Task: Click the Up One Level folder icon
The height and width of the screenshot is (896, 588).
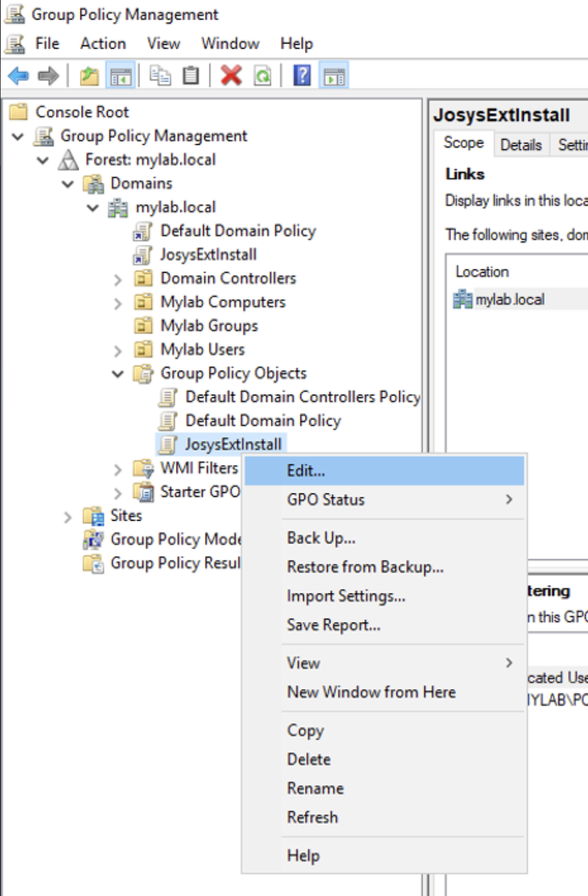Action: pyautogui.click(x=89, y=76)
